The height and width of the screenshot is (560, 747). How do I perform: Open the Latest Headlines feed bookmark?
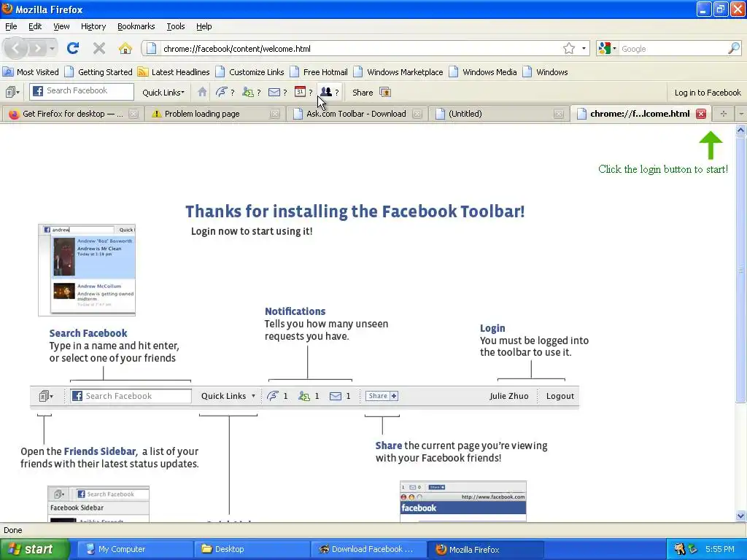click(174, 72)
